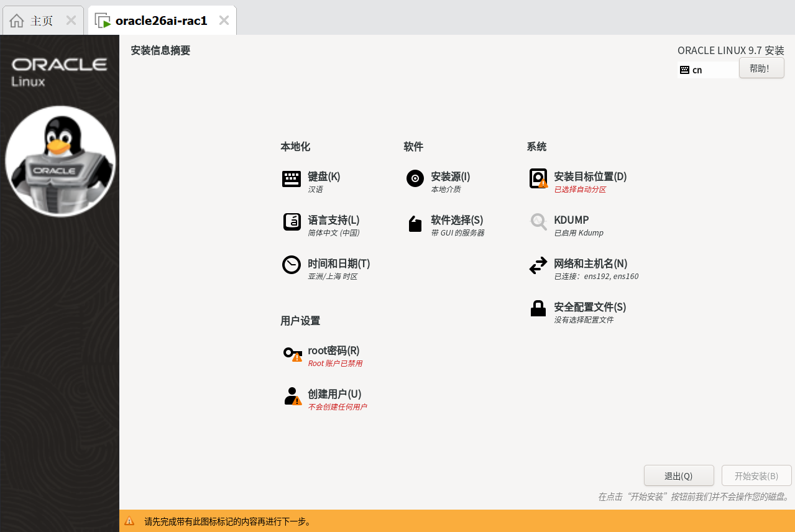Screen dimensions: 795x532
Task: Click the Oracle Linux penguin logo
Action: coord(60,160)
